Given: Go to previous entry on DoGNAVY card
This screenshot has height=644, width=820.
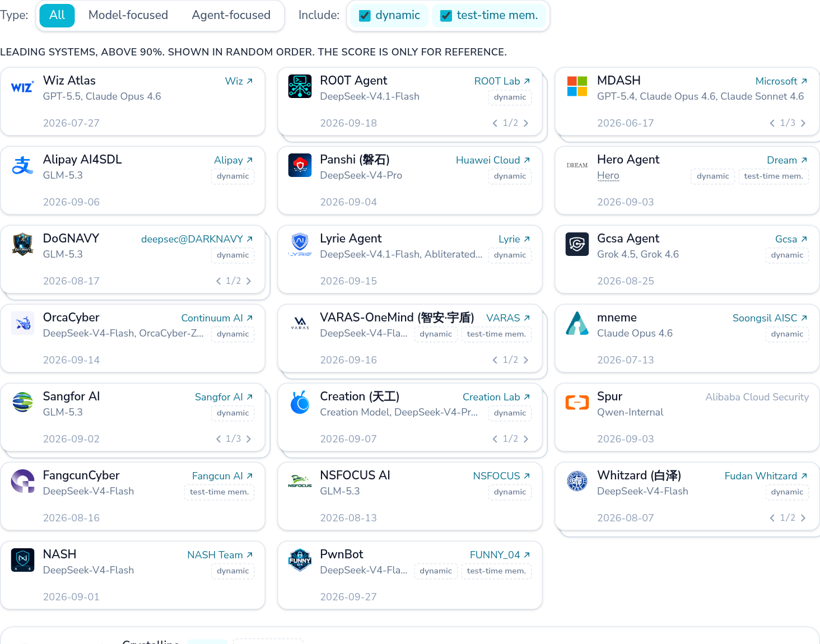Looking at the screenshot, I should pos(218,281).
